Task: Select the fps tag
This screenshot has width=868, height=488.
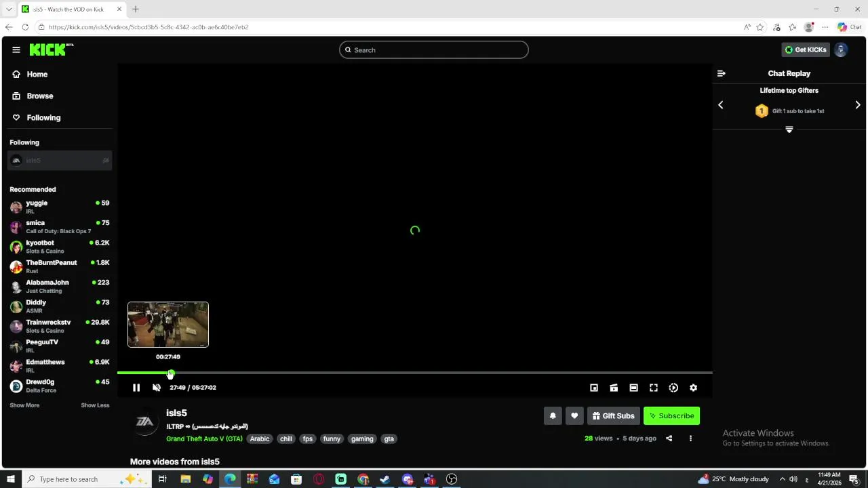Action: (x=308, y=439)
